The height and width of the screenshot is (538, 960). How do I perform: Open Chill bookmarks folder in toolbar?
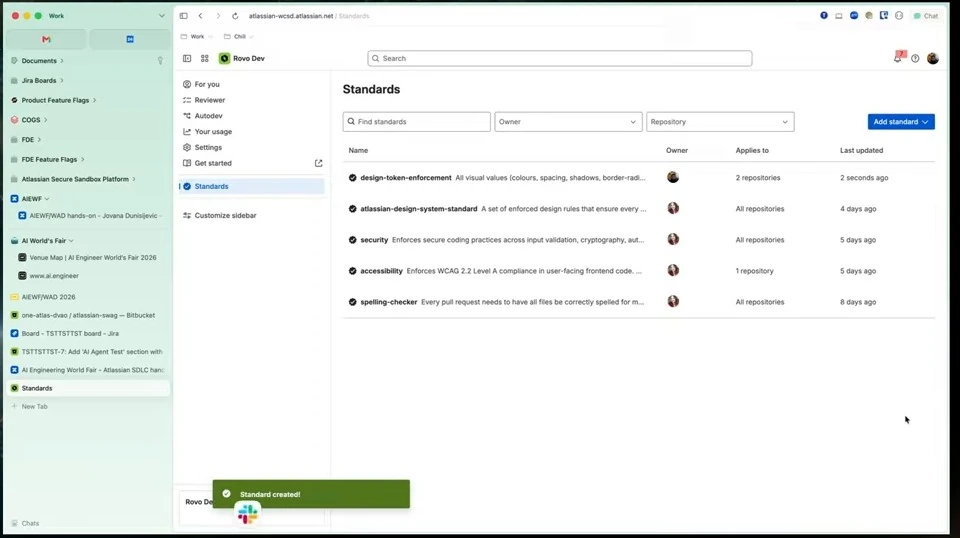(238, 37)
